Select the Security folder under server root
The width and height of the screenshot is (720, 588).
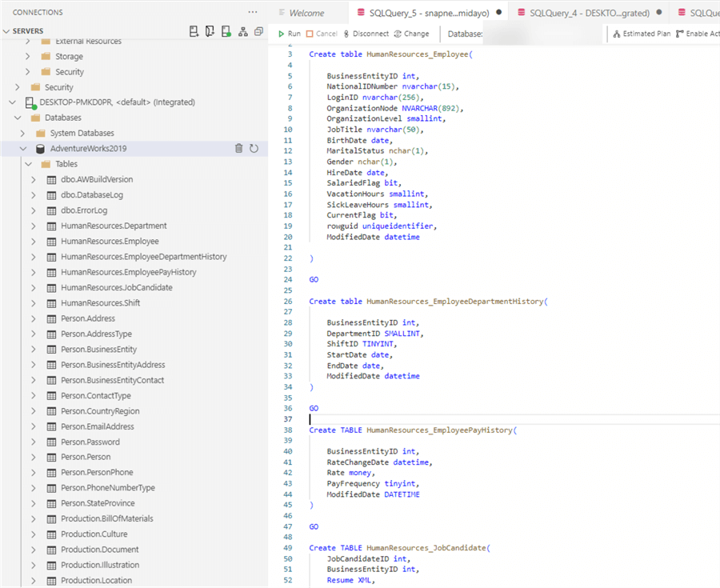click(58, 87)
